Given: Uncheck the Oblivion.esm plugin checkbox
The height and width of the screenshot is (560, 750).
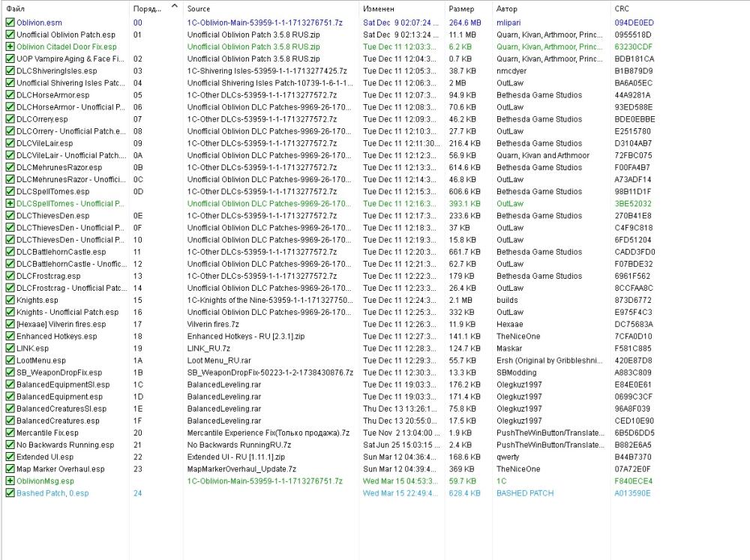Looking at the screenshot, I should pyautogui.click(x=10, y=22).
